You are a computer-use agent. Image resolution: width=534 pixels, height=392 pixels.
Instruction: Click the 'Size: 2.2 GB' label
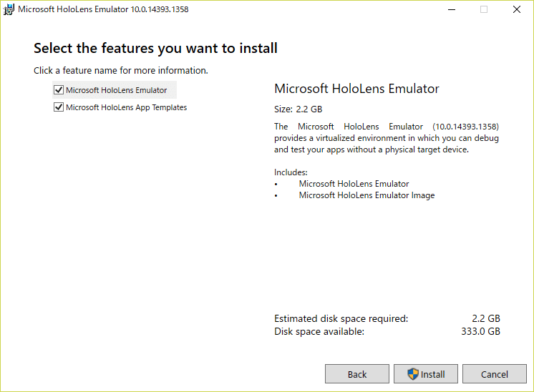[x=298, y=109]
